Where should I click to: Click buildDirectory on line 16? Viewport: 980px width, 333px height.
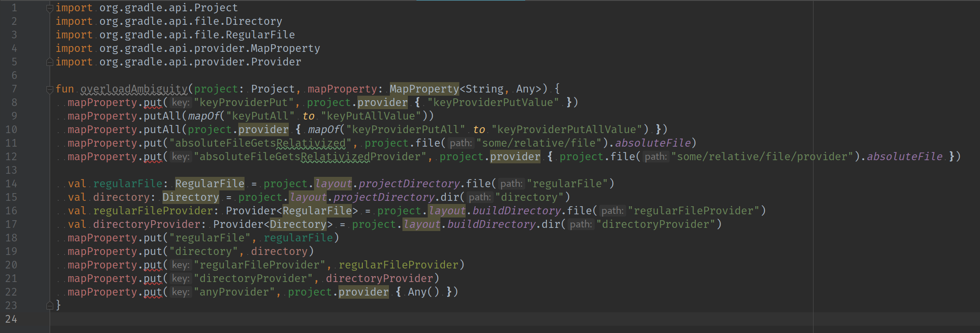pyautogui.click(x=517, y=211)
